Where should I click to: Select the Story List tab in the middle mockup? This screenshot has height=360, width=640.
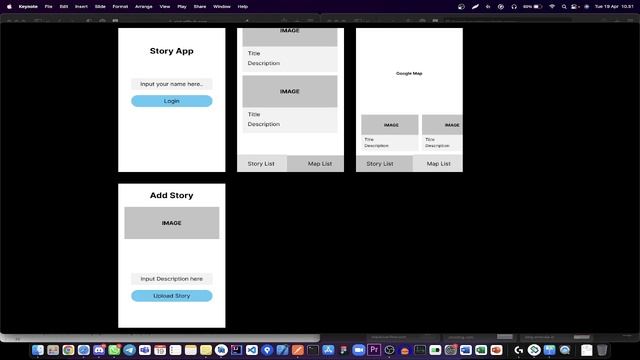tap(262, 164)
